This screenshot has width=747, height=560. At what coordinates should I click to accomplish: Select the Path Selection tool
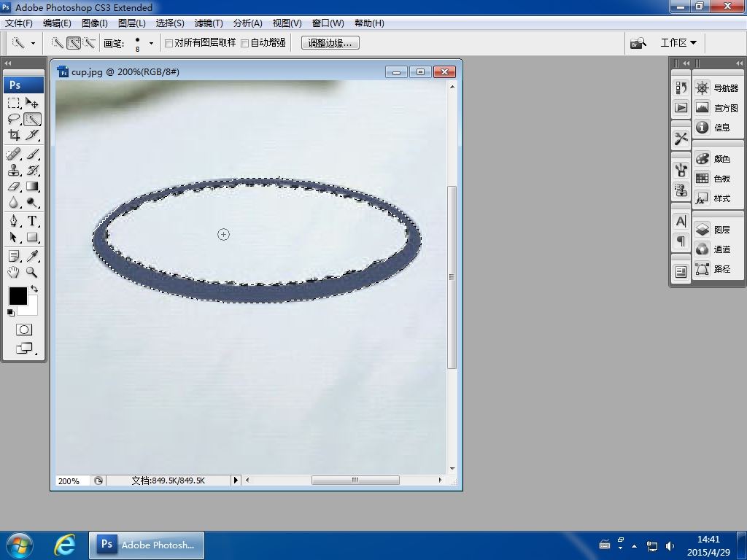pos(14,237)
